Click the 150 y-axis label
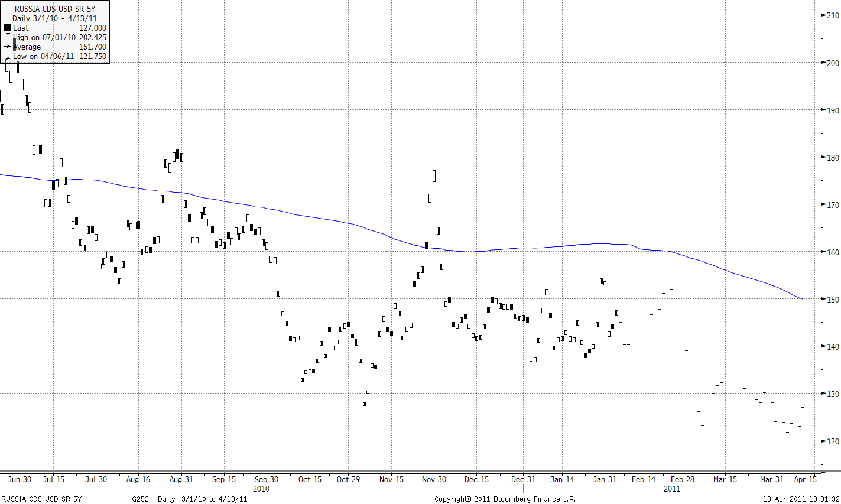This screenshot has height=504, width=841. pos(833,299)
